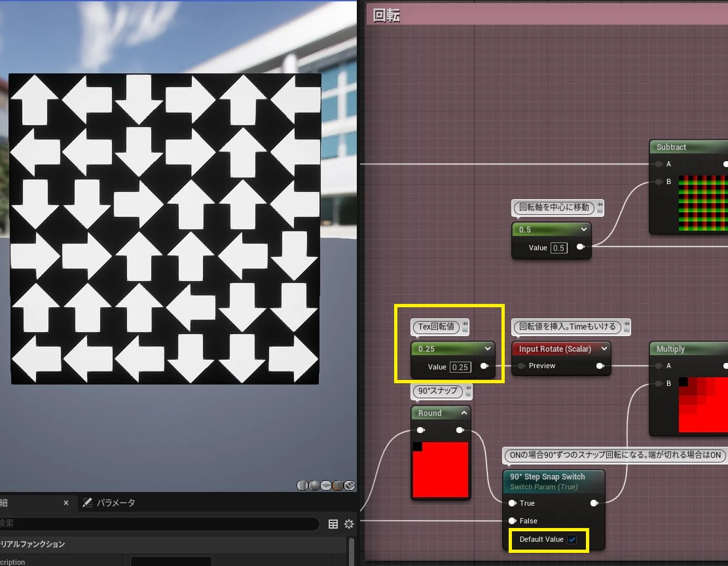Toggle the details property matrix grid view
The width and height of the screenshot is (728, 566).
coord(333,524)
